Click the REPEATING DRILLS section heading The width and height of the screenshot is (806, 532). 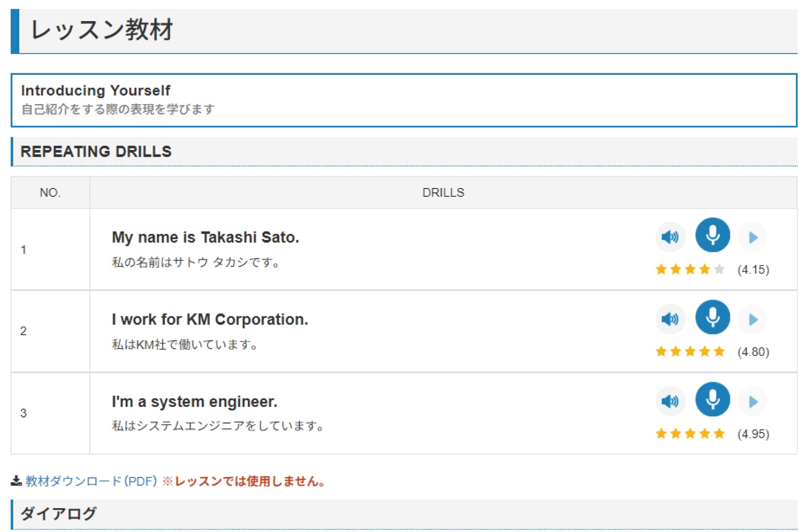point(96,151)
